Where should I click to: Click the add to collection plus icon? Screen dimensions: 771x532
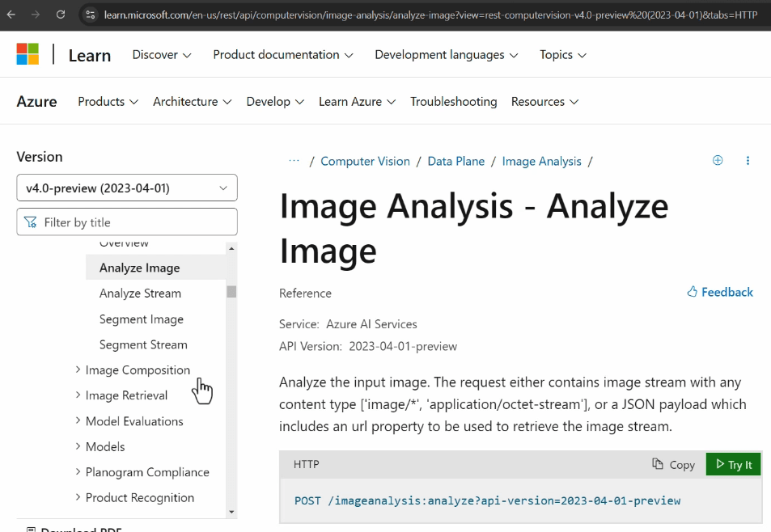718,160
